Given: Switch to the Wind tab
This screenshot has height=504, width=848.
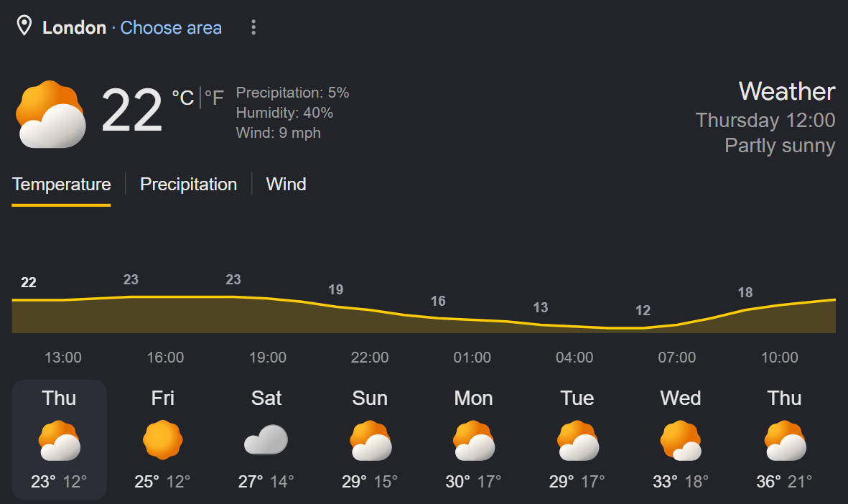Looking at the screenshot, I should 286,185.
